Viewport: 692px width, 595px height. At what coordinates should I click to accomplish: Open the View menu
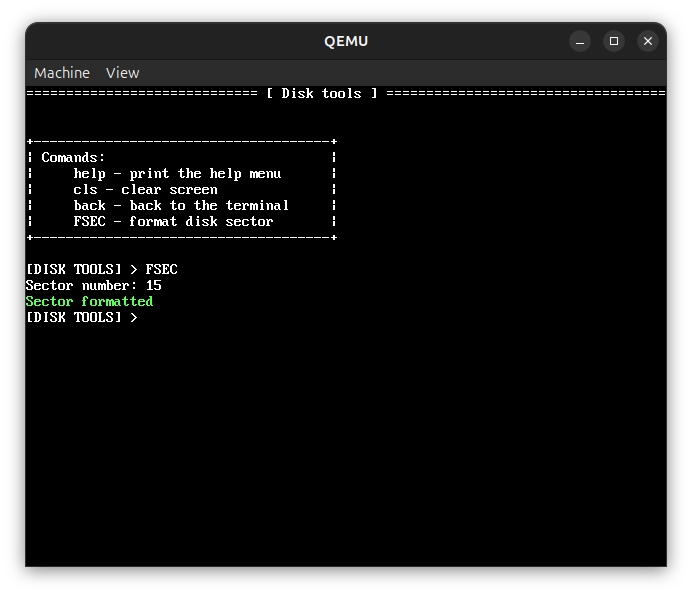coord(122,73)
